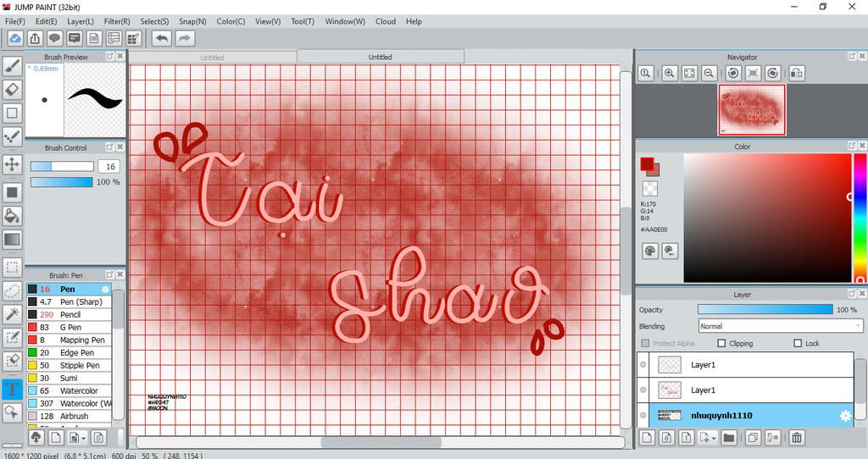Select the Lasso selection tool
The width and height of the screenshot is (868, 459).
pos(12,290)
